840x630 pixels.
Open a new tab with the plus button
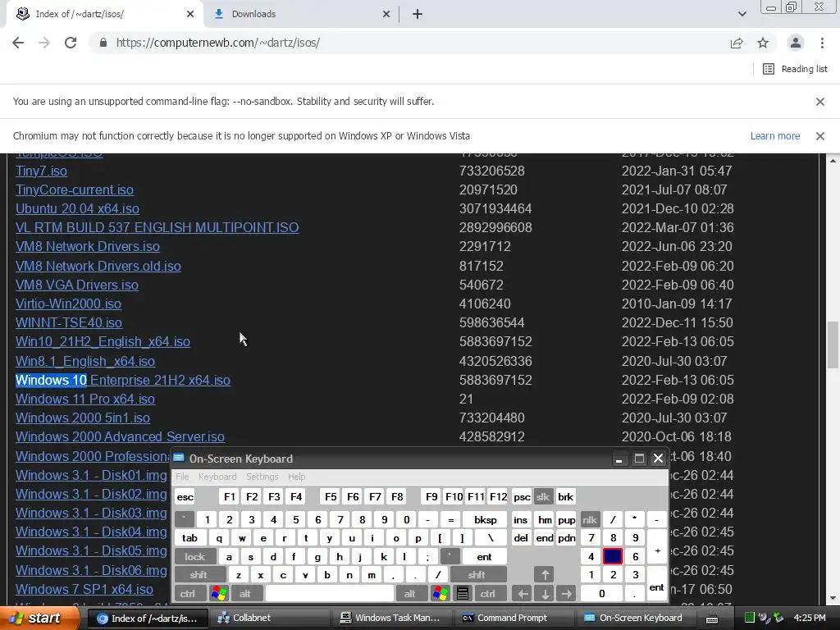pos(418,14)
